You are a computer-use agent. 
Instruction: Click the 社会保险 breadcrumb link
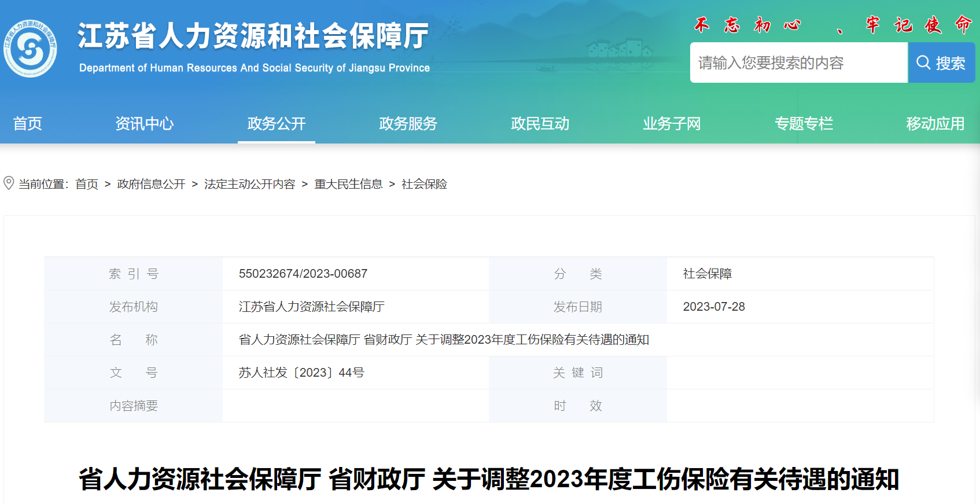pos(424,184)
